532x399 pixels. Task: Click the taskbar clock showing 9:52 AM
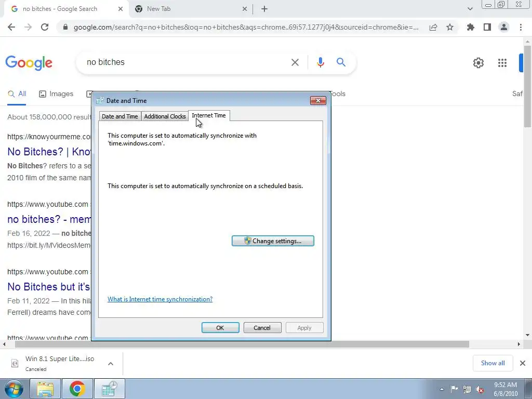coord(506,389)
